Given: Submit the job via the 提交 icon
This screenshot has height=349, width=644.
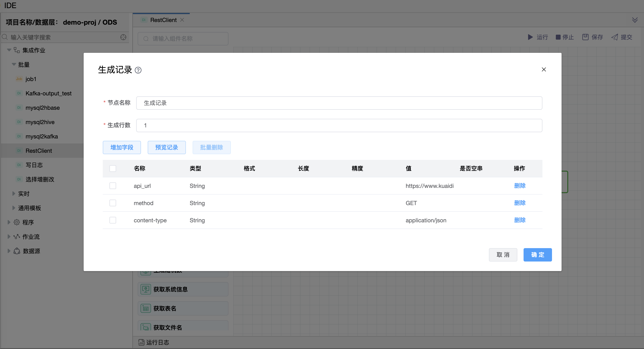Looking at the screenshot, I should (615, 37).
